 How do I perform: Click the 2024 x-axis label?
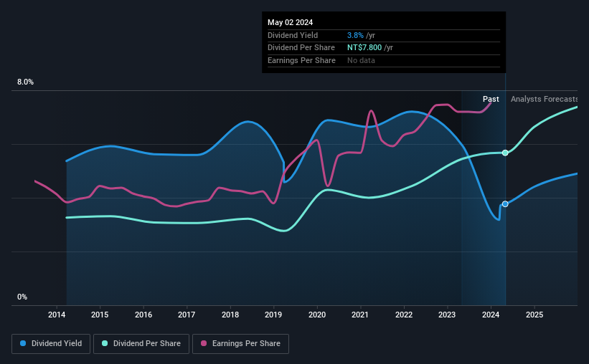tap(491, 315)
